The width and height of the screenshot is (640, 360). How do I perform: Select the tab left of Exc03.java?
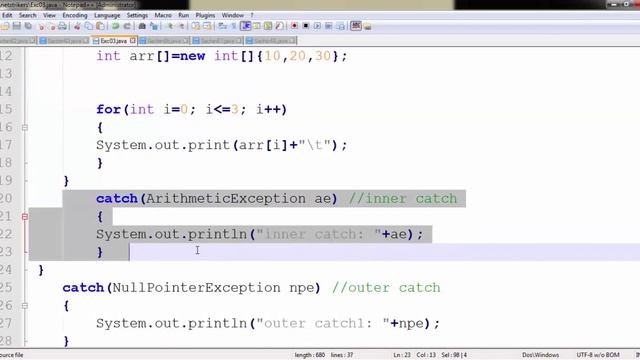[64, 41]
